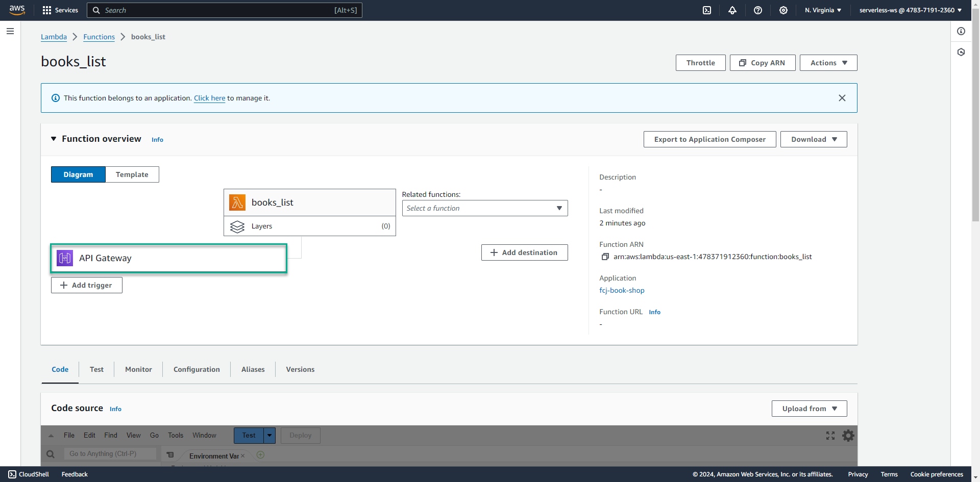Screen dimensions: 980x482
Task: Click the API Gateway trigger icon
Action: point(65,258)
